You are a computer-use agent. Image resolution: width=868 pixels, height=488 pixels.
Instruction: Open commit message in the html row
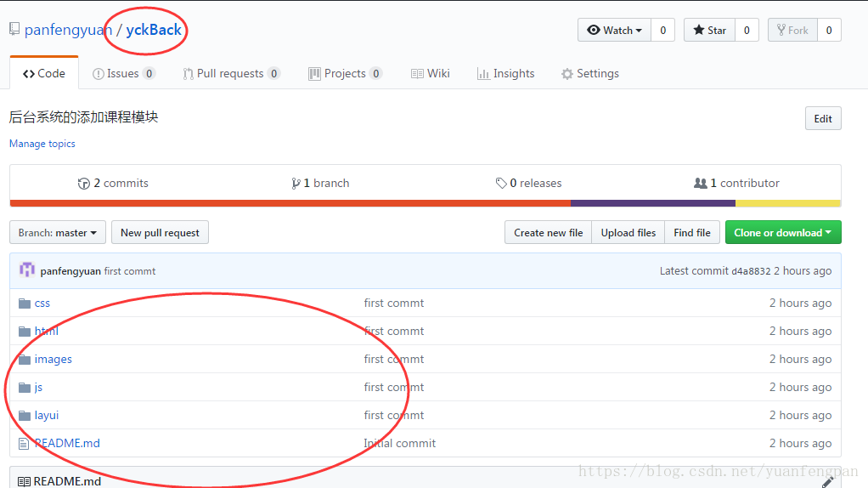pos(393,331)
